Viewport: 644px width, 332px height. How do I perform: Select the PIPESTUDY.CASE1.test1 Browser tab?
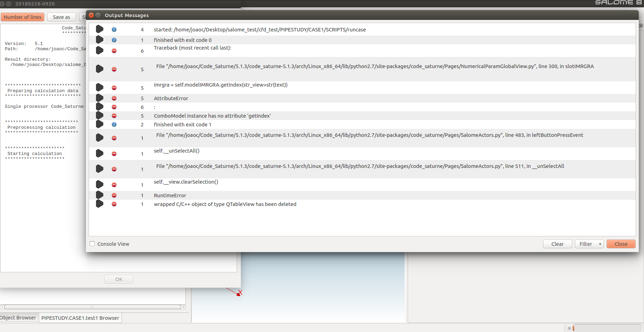[x=80, y=318]
